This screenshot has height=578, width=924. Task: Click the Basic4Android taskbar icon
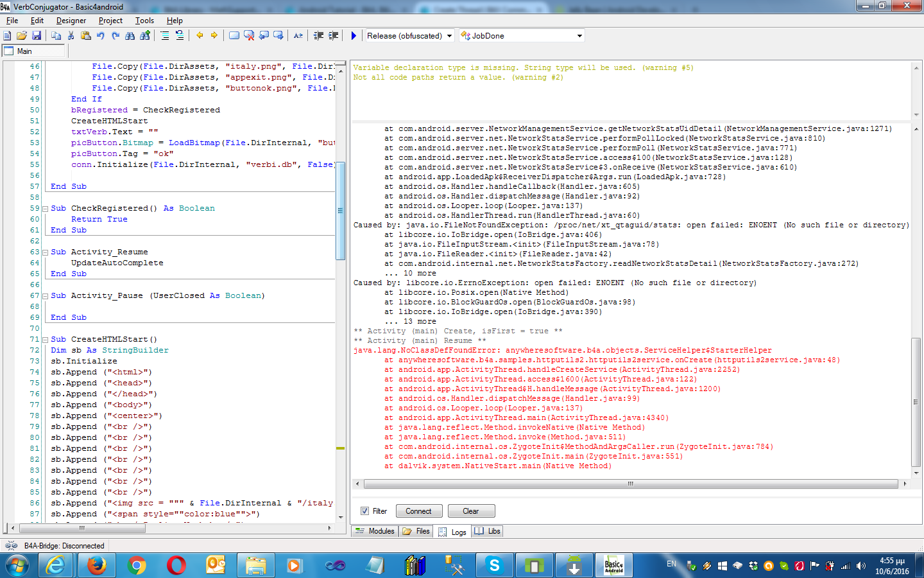[x=614, y=566]
